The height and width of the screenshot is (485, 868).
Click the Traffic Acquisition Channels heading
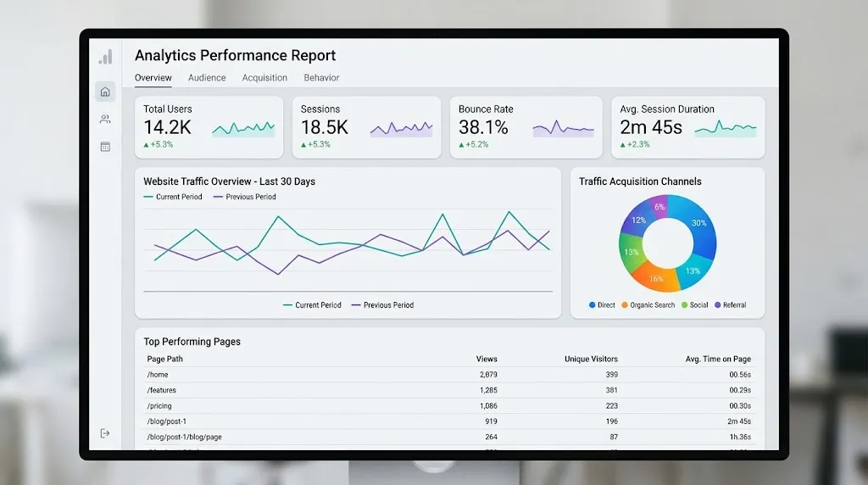click(640, 181)
